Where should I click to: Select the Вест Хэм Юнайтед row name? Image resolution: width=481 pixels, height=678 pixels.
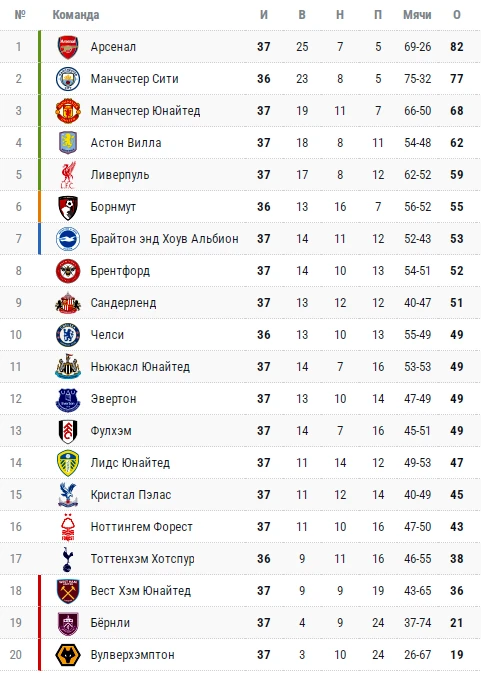point(141,591)
